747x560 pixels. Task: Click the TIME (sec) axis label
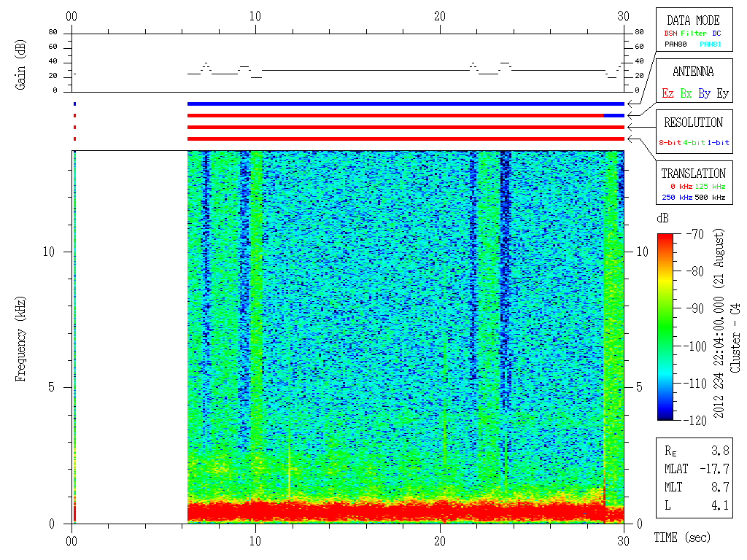click(x=682, y=537)
